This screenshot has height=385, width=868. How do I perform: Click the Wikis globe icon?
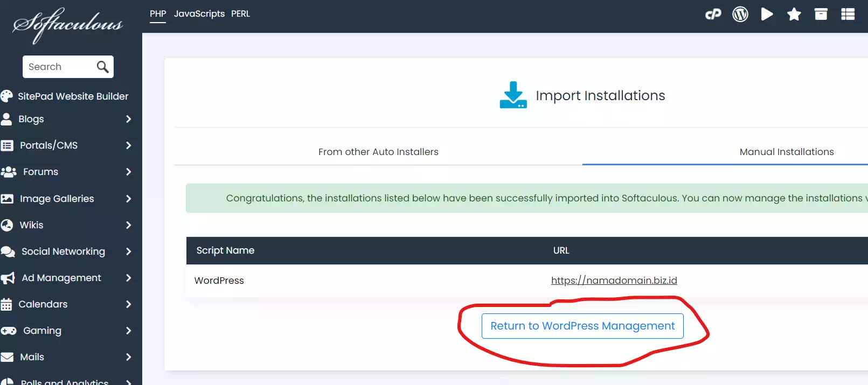point(7,225)
